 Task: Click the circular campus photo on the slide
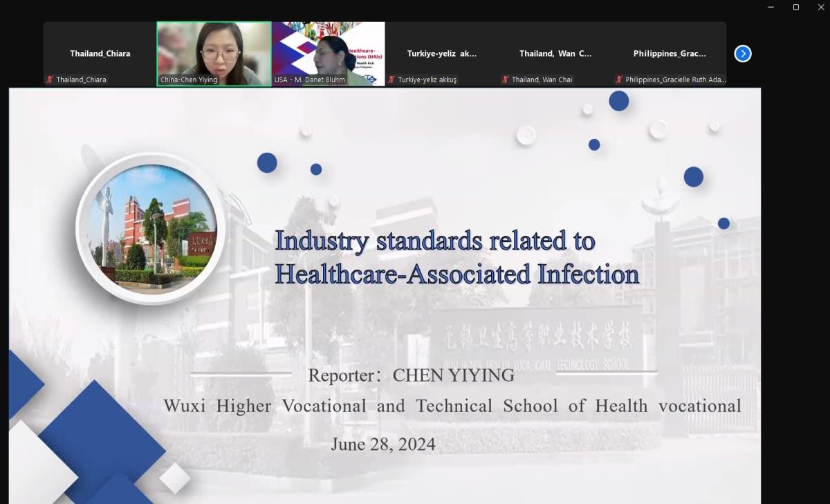(151, 229)
